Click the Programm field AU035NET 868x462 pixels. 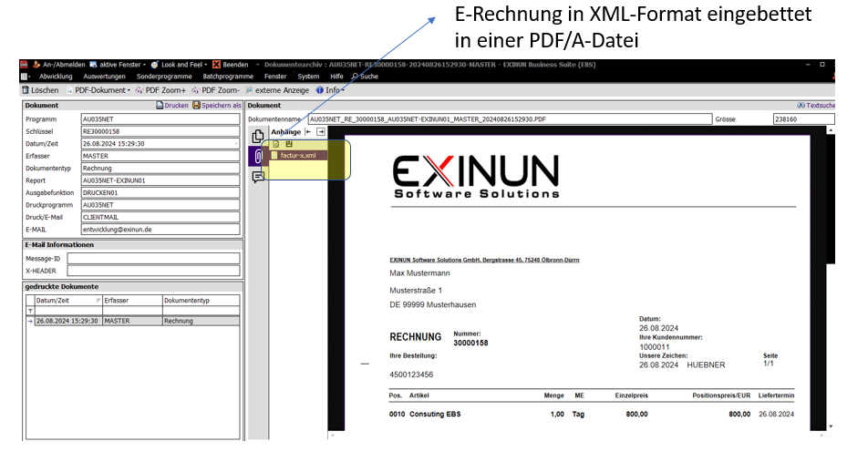[160, 119]
